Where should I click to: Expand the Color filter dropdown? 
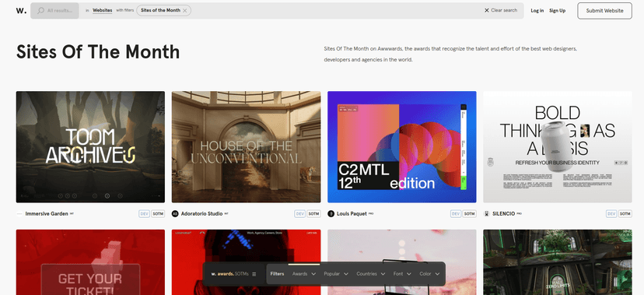[429, 274]
